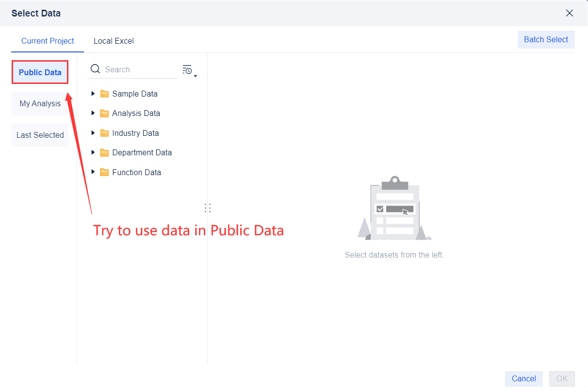Screen dimensions: 588x392
Task: Expand the Sample Data folder
Action: click(x=93, y=93)
